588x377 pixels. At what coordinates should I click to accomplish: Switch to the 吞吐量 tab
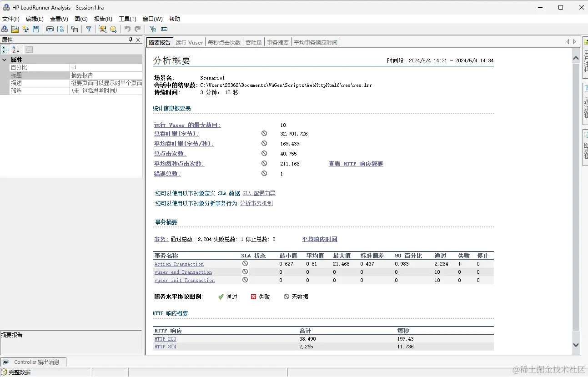pyautogui.click(x=253, y=42)
